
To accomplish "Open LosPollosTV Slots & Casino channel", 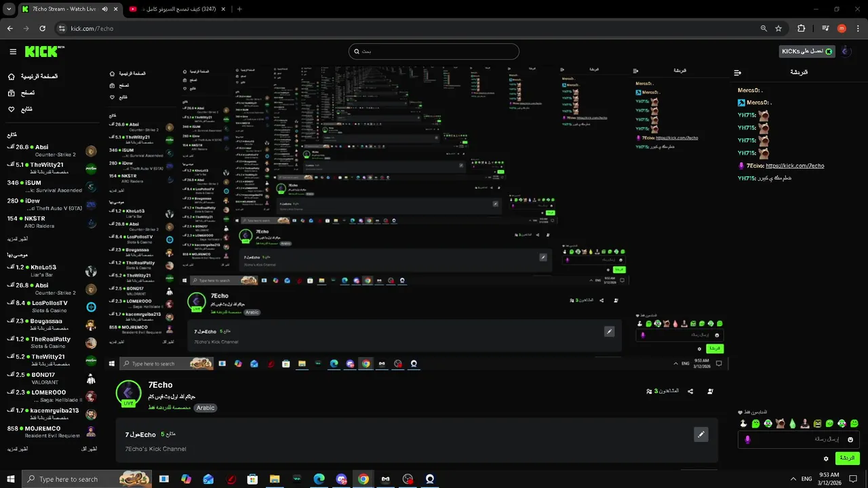I will pos(52,306).
